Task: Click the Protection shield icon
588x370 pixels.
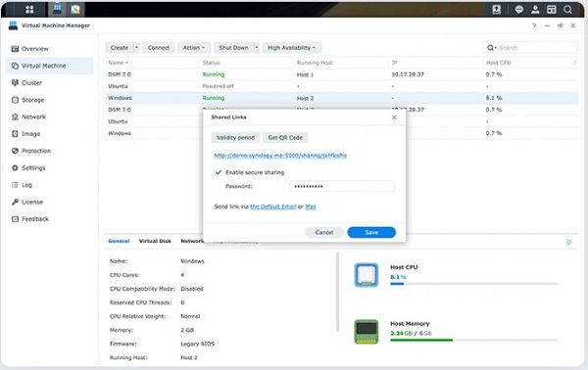Action: (x=15, y=151)
